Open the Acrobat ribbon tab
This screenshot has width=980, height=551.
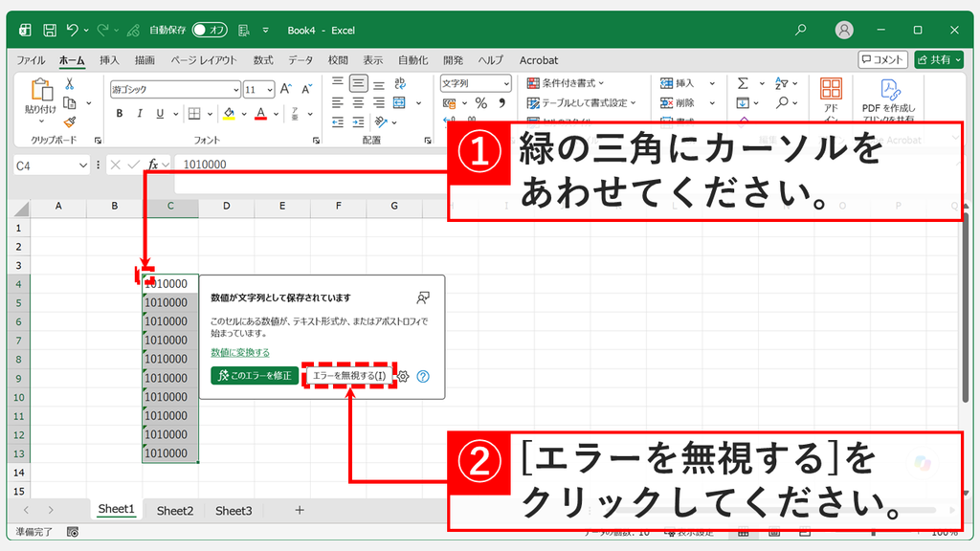pos(539,60)
